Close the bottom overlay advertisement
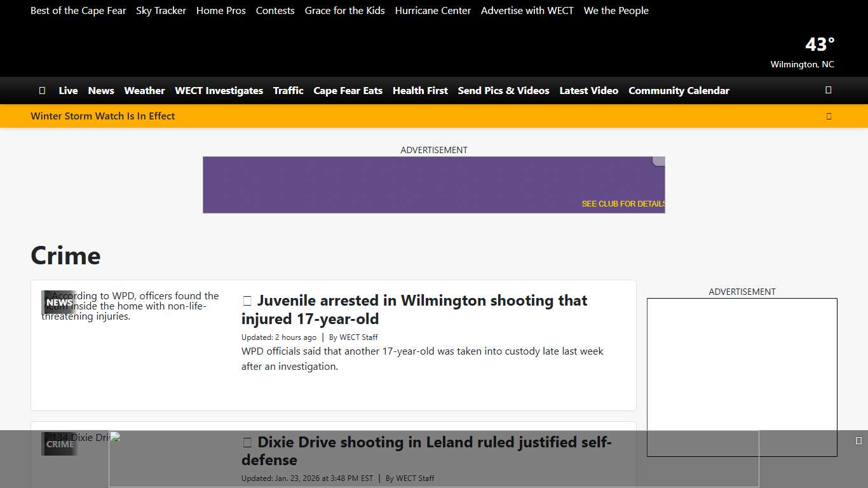Screen dimensions: 868x488 [x=858, y=441]
